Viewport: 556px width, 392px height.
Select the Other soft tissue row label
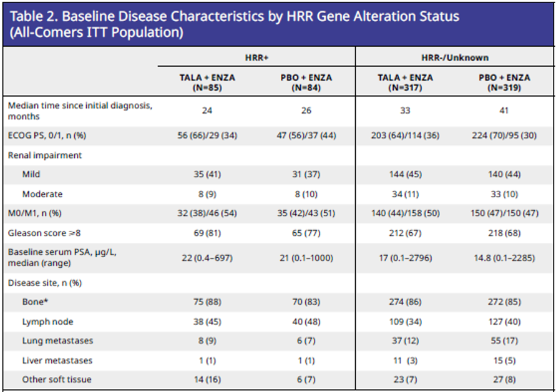(57, 380)
